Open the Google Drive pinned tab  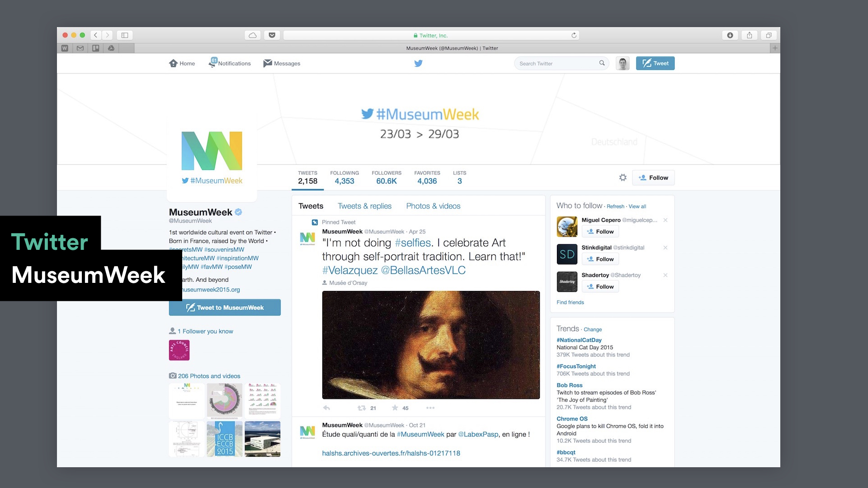point(111,48)
